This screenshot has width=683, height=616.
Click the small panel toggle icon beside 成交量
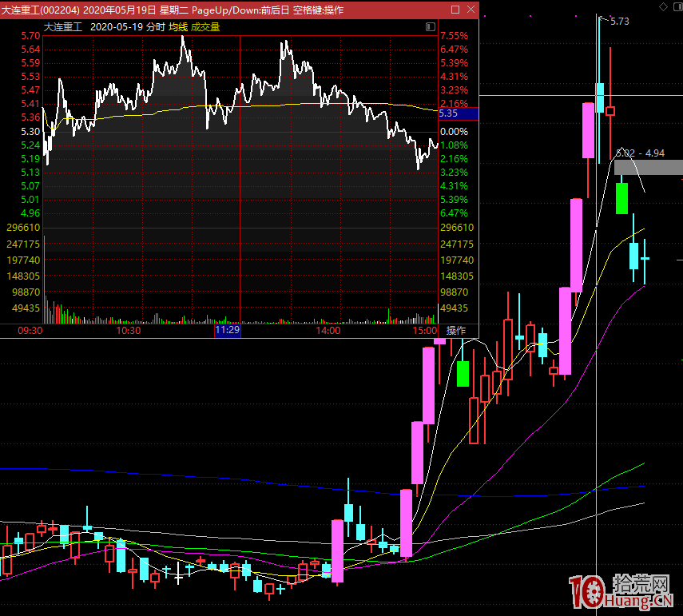point(431,26)
